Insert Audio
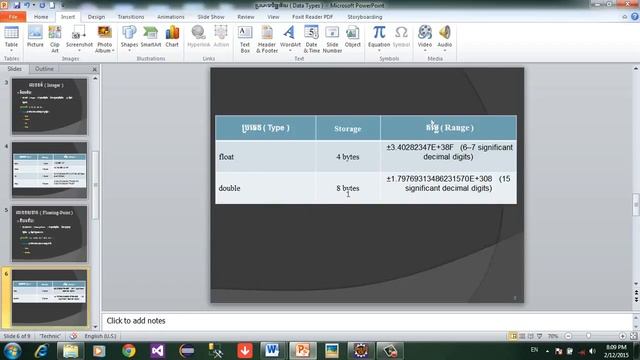640x360 pixels. tap(444, 38)
